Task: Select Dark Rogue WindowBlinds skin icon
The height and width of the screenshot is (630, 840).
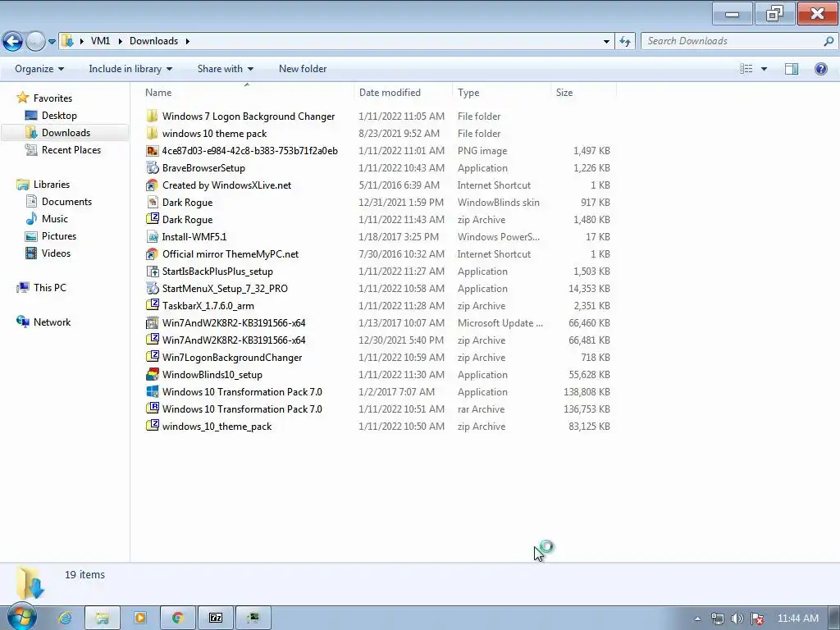Action: [152, 202]
